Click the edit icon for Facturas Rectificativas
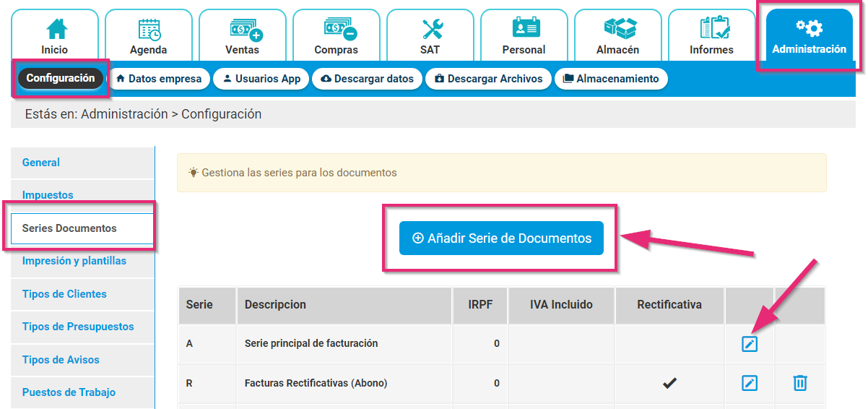The height and width of the screenshot is (409, 868). 750,383
